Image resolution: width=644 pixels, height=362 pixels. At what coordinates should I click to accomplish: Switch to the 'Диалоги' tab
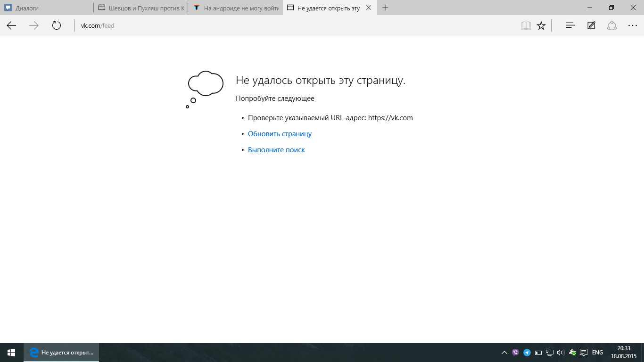[47, 8]
